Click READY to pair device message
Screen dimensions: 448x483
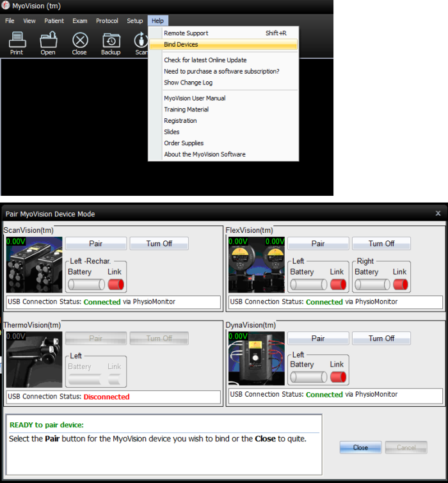pos(47,425)
